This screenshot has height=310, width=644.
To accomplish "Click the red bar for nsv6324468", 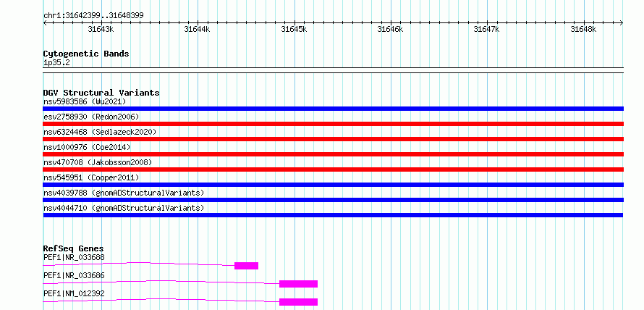I will pos(333,139).
